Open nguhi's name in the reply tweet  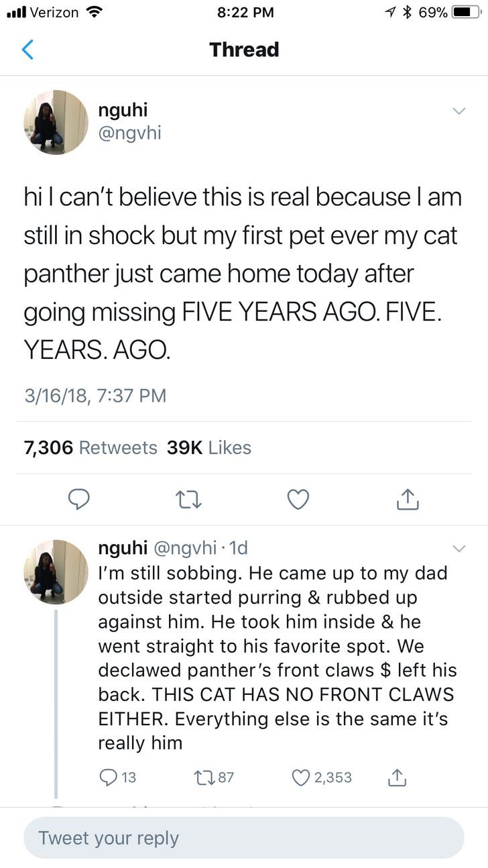(x=123, y=548)
